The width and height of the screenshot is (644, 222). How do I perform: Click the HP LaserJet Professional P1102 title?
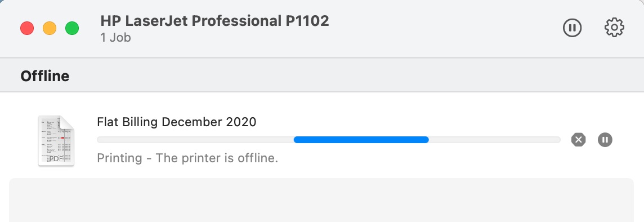point(215,21)
